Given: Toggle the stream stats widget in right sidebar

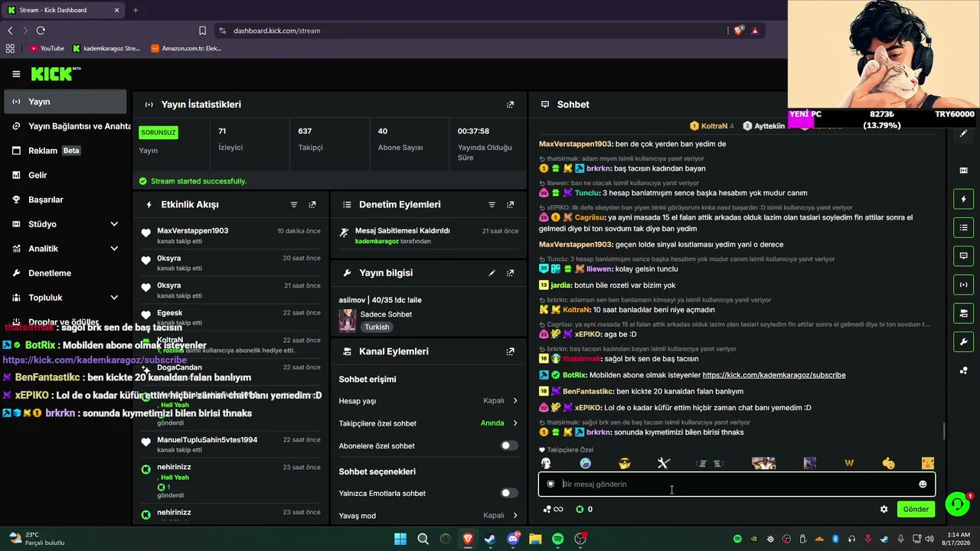Looking at the screenshot, I should 963,285.
